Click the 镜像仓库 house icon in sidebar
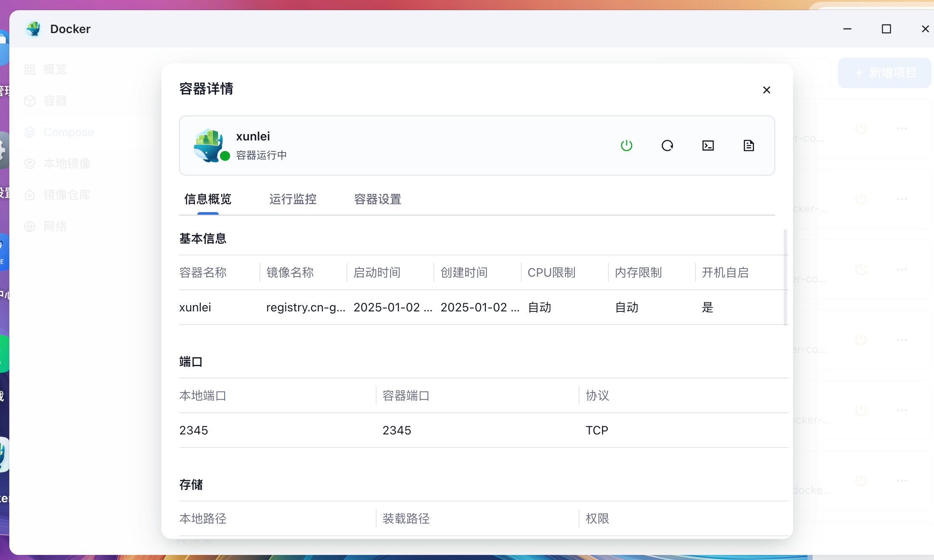Image resolution: width=934 pixels, height=560 pixels. pyautogui.click(x=30, y=195)
